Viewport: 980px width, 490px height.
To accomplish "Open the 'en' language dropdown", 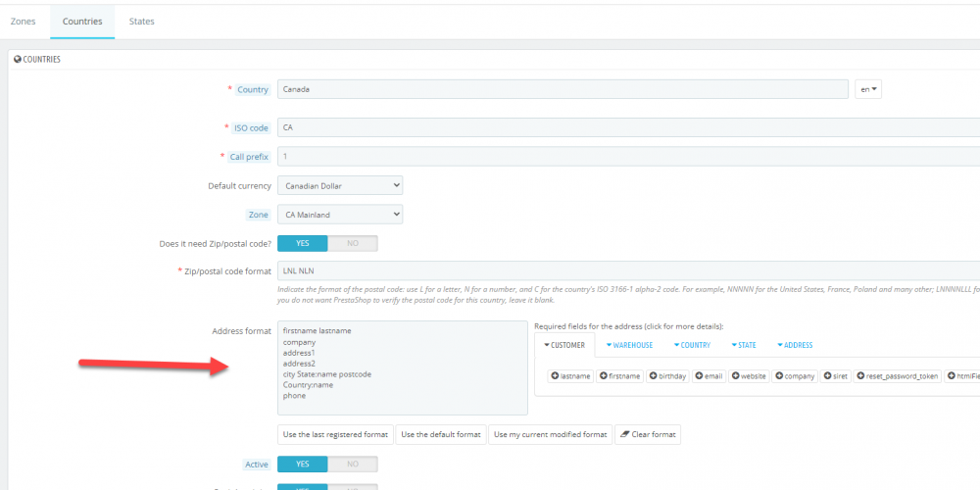I will [868, 89].
